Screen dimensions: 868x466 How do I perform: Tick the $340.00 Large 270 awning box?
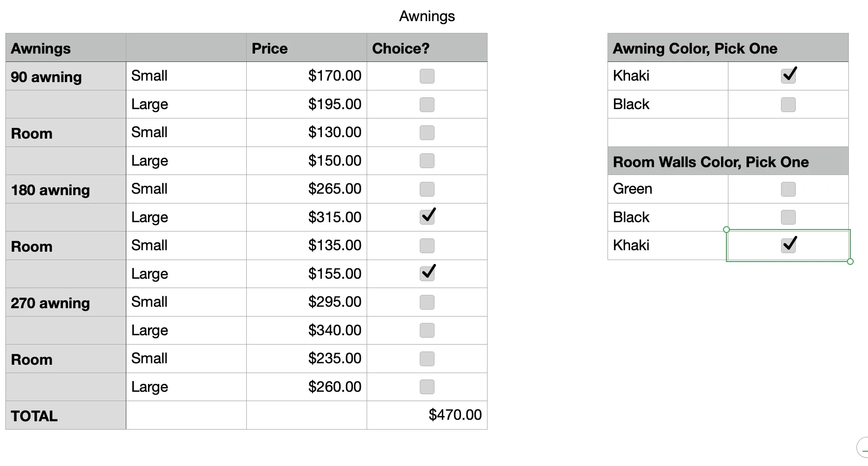[x=427, y=330]
